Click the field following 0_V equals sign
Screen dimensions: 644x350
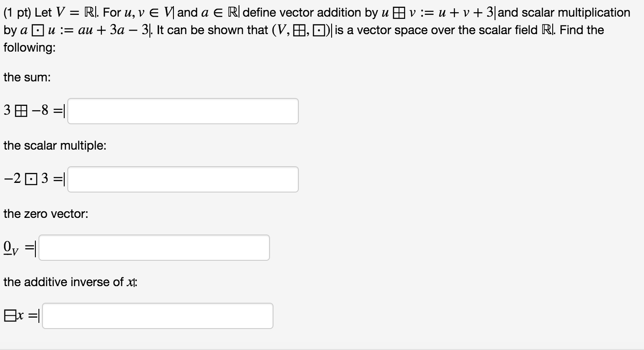click(x=154, y=247)
